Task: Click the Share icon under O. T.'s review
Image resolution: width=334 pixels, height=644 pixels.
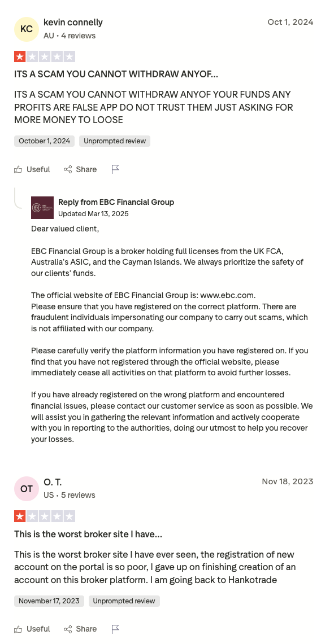Action: (x=67, y=629)
